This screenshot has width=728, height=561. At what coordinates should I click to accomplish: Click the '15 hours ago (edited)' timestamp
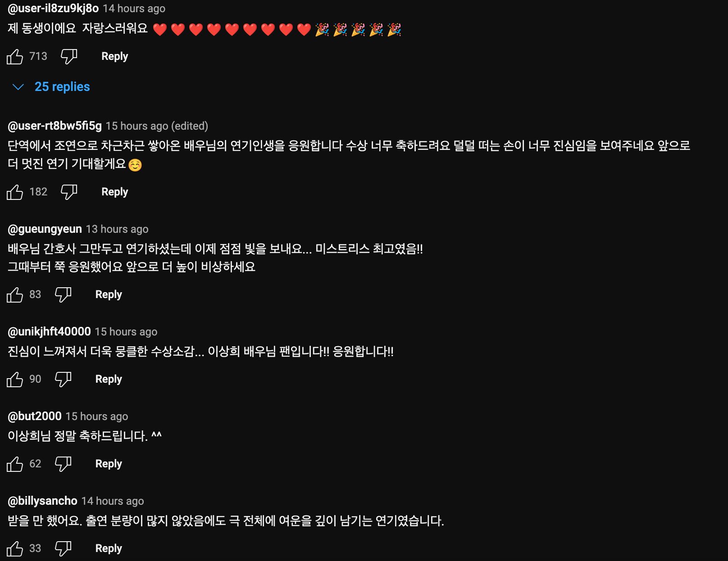point(157,126)
